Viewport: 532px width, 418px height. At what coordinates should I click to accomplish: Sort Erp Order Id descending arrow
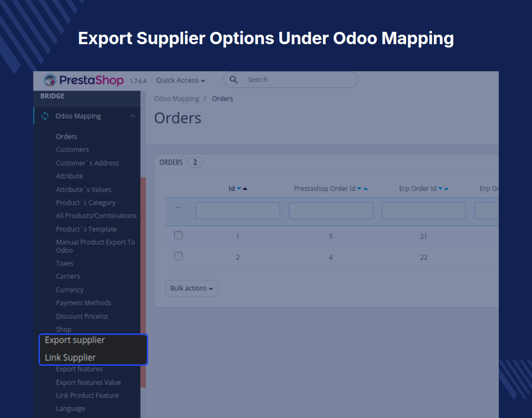[x=440, y=189]
